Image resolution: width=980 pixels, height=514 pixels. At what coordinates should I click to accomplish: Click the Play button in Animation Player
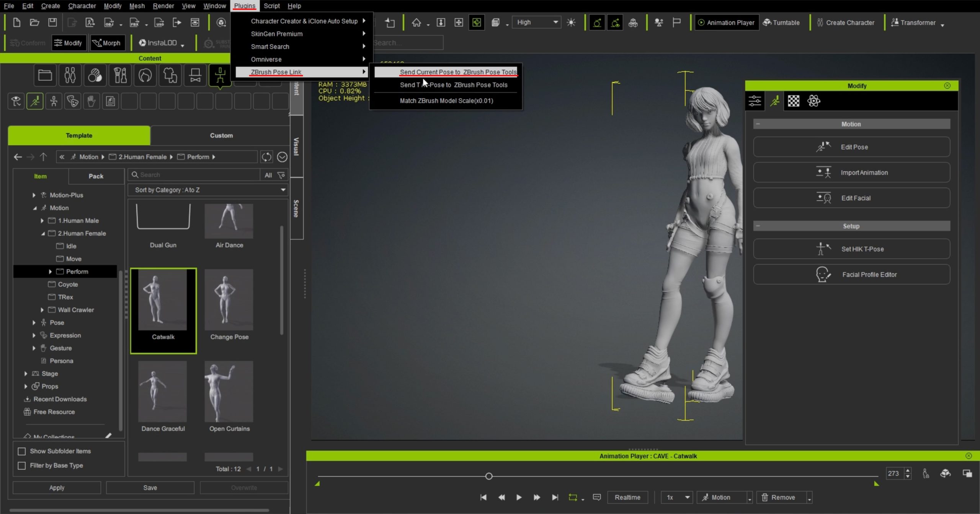click(x=519, y=497)
